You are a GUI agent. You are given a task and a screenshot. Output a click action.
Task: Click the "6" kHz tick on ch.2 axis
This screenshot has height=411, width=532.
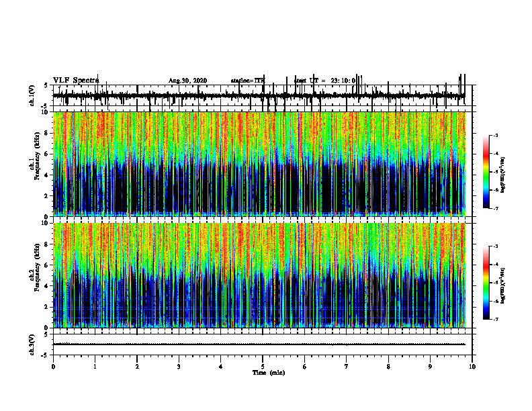[x=46, y=265]
